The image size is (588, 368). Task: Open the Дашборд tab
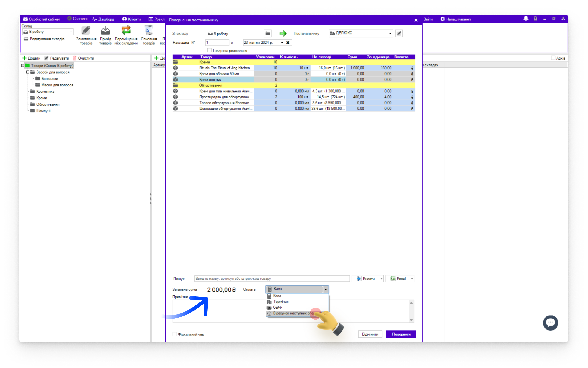(x=103, y=19)
